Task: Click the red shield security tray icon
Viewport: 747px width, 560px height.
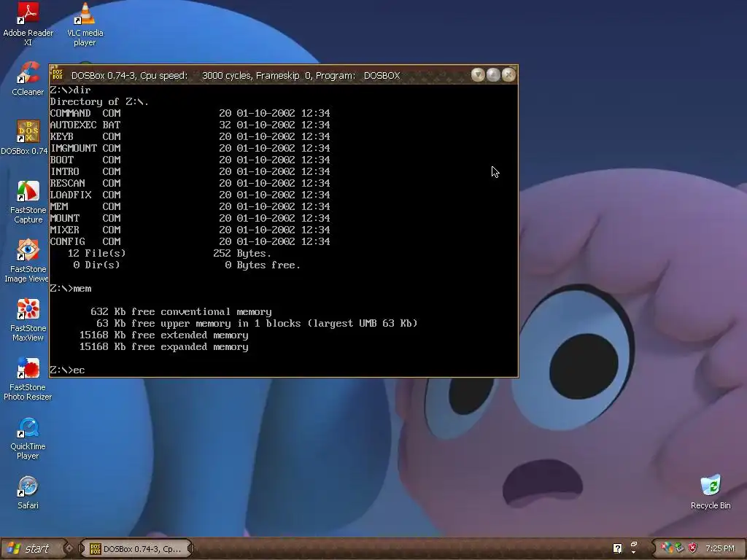Action: (x=692, y=548)
